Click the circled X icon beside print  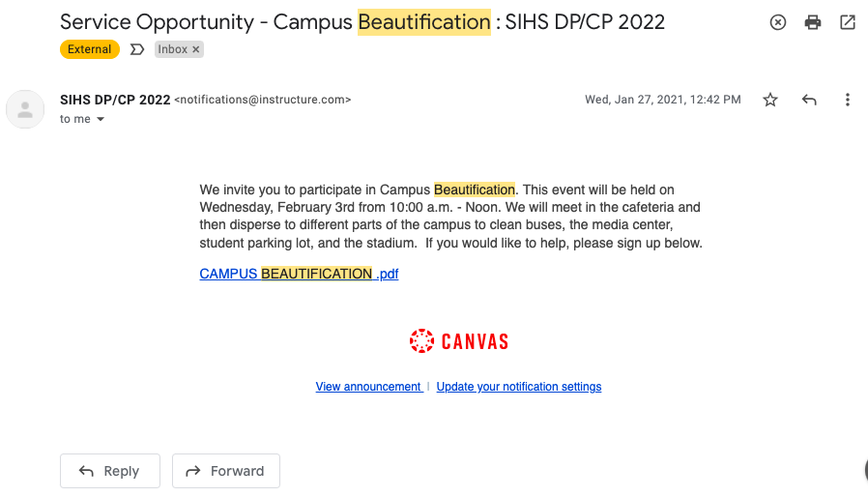[778, 22]
